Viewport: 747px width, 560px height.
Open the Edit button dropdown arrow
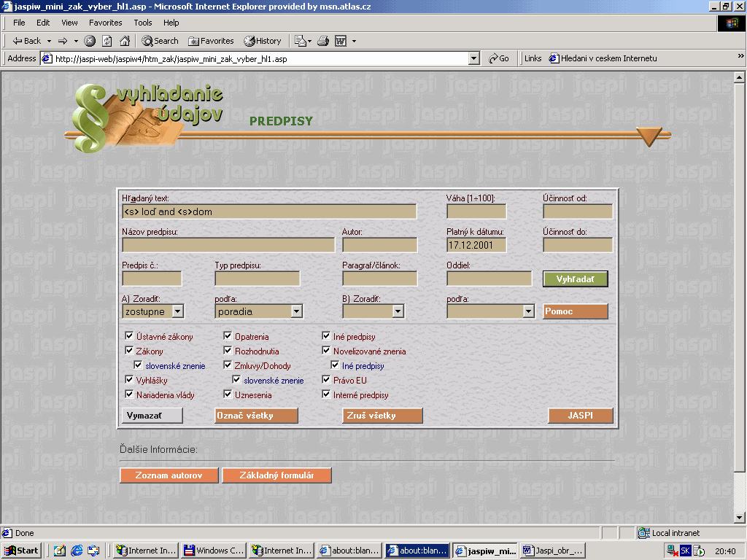coord(354,41)
